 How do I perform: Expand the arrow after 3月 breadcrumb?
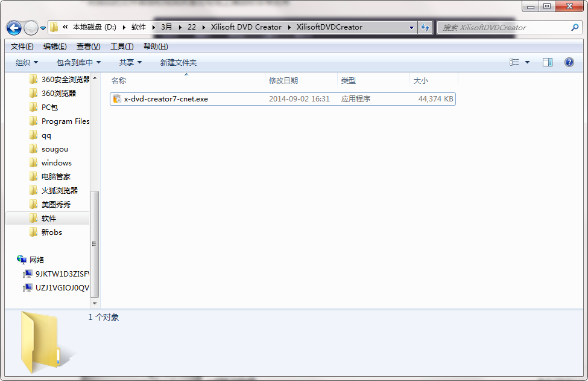click(180, 27)
